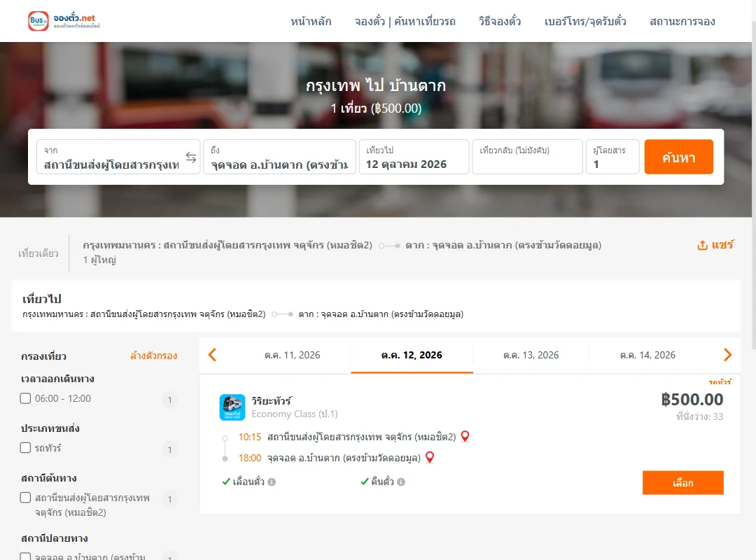Open the Bus จองตั๋ว.net logo homepage
Screen dimensions: 756x560
click(64, 21)
